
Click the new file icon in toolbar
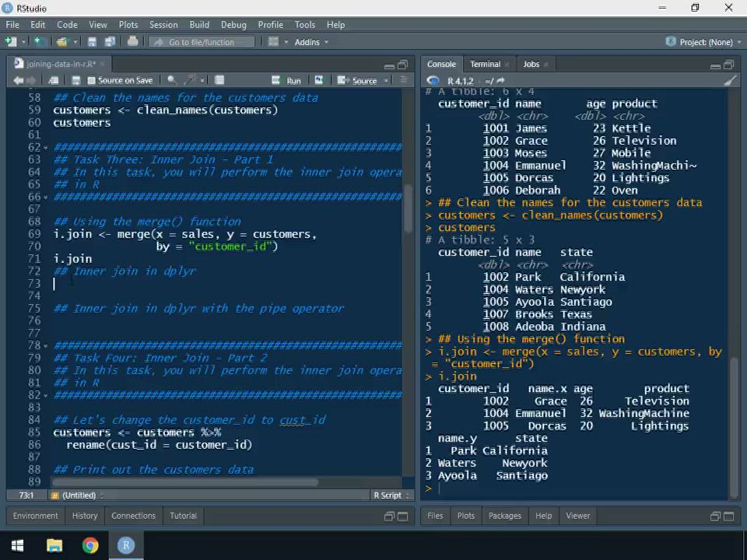click(12, 42)
